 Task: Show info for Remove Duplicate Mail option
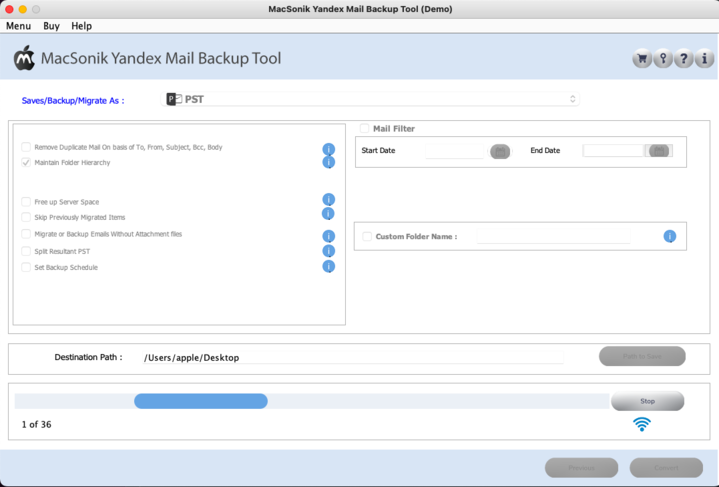click(x=328, y=149)
